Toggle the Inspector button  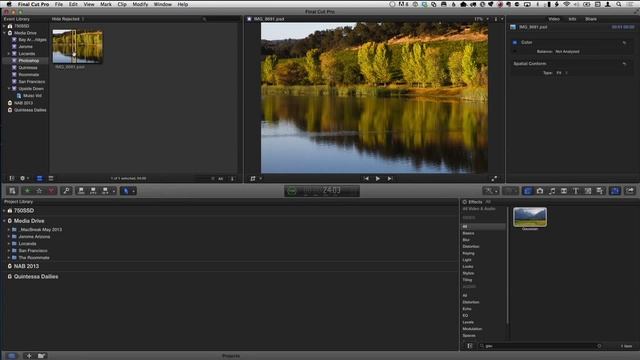[x=615, y=191]
